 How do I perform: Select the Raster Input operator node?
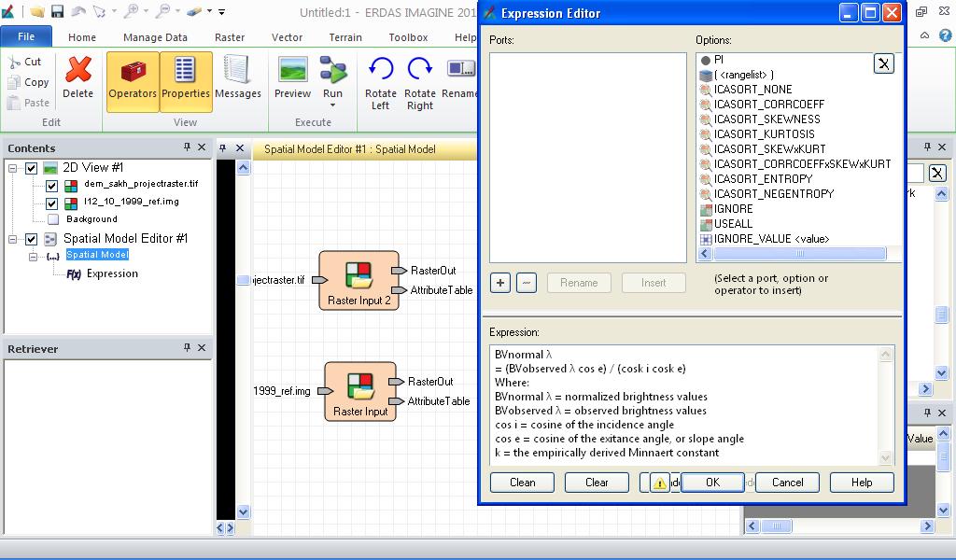click(360, 391)
